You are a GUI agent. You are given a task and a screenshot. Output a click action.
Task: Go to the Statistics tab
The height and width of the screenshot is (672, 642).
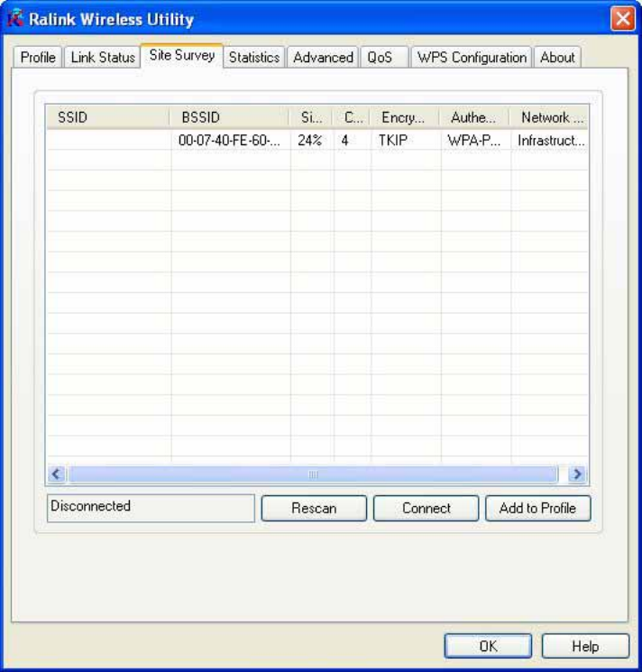[254, 58]
